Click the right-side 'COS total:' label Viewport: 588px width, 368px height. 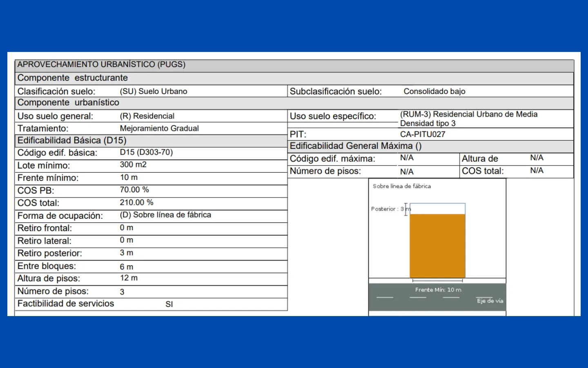483,171
